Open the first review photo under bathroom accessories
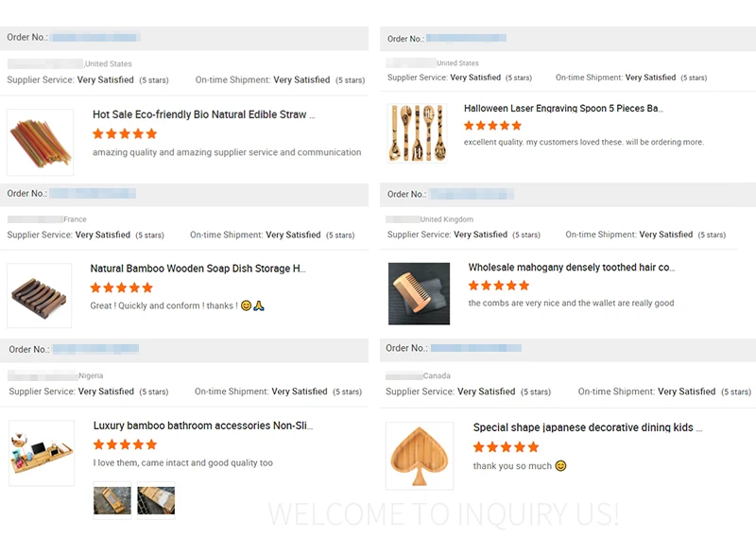Viewport: 756px width, 539px height. click(x=112, y=499)
